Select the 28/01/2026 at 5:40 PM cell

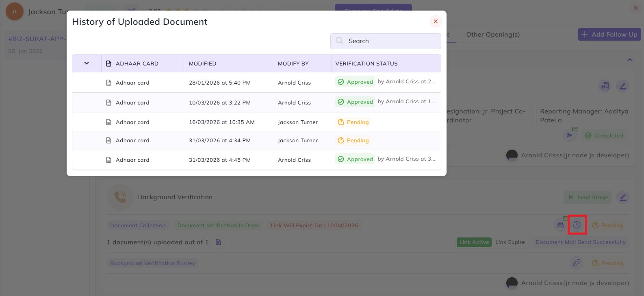click(x=220, y=83)
